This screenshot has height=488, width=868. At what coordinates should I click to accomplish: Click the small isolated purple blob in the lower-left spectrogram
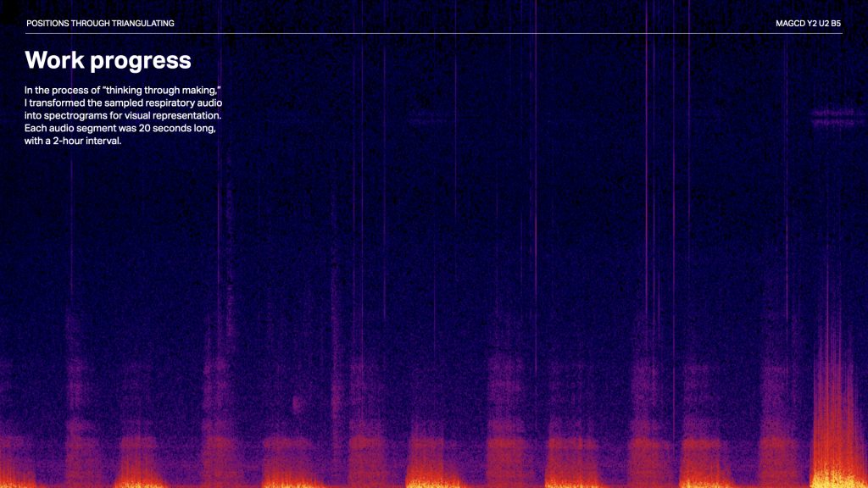coord(296,404)
